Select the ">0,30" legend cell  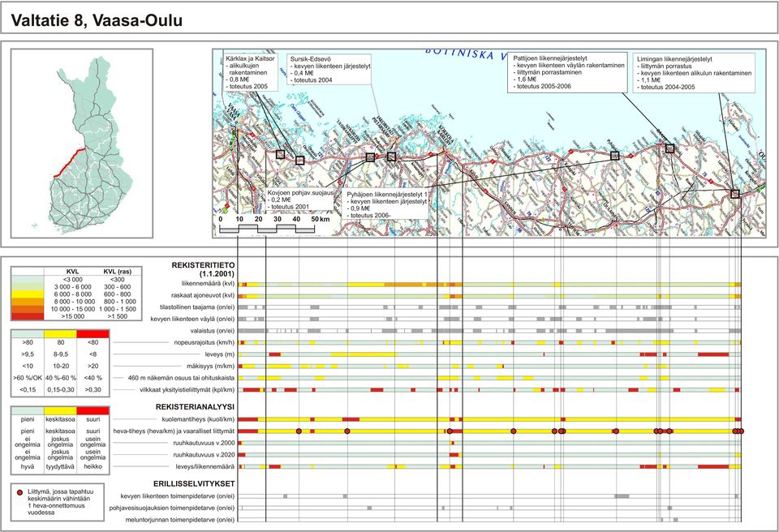(93, 390)
